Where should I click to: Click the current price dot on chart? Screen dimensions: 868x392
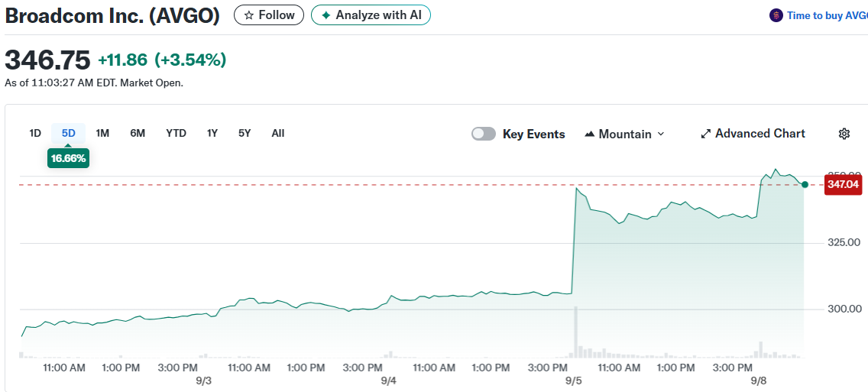[x=805, y=184]
